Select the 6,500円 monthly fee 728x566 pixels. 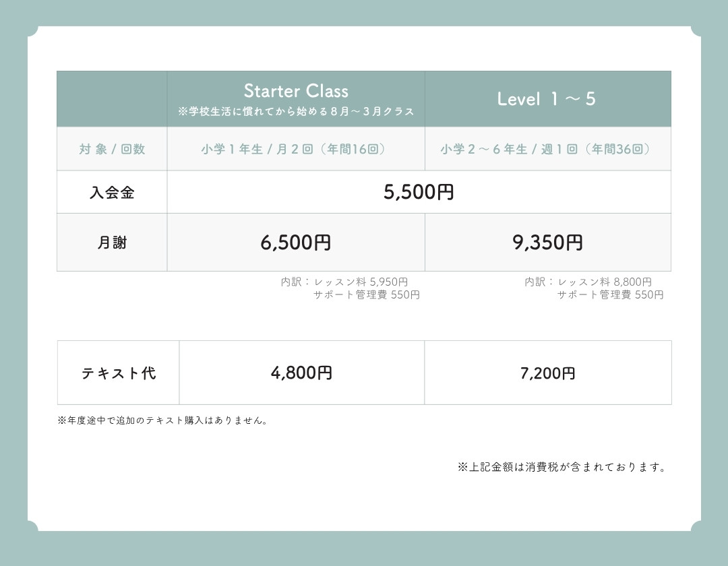296,243
